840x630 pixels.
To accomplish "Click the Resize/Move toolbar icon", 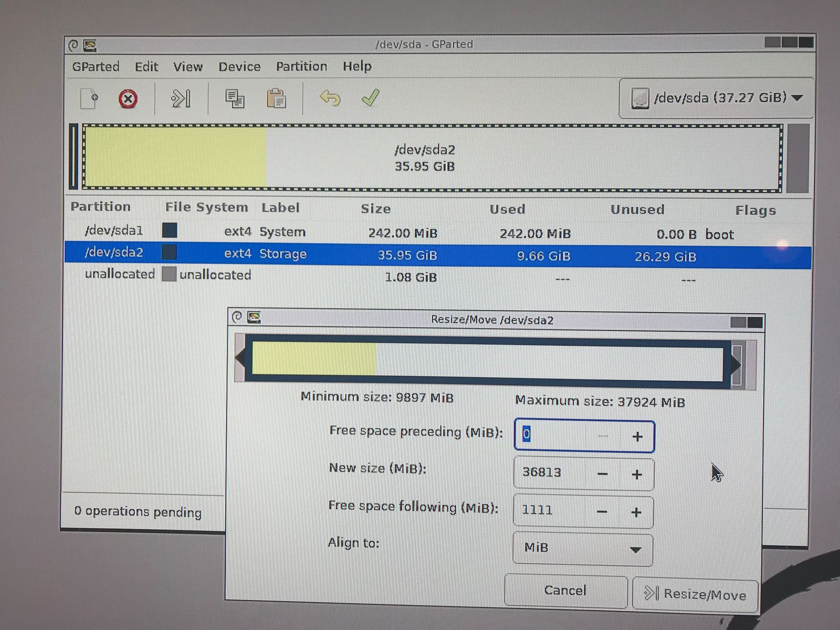I will click(181, 98).
